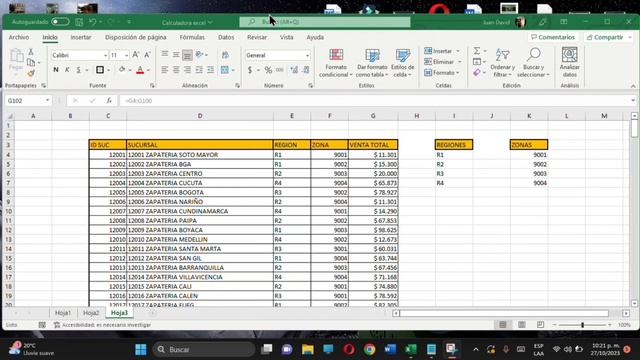Click the Format Painter brush
Viewport: 640px width, 360px height.
click(x=31, y=73)
